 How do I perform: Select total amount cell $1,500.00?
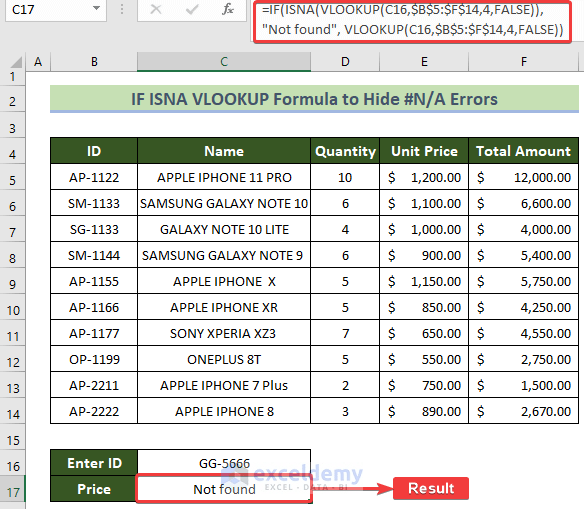click(x=523, y=385)
